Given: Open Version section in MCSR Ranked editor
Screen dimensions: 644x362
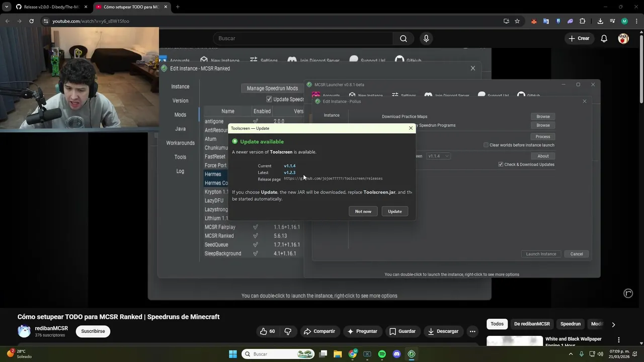Looking at the screenshot, I should tap(180, 101).
